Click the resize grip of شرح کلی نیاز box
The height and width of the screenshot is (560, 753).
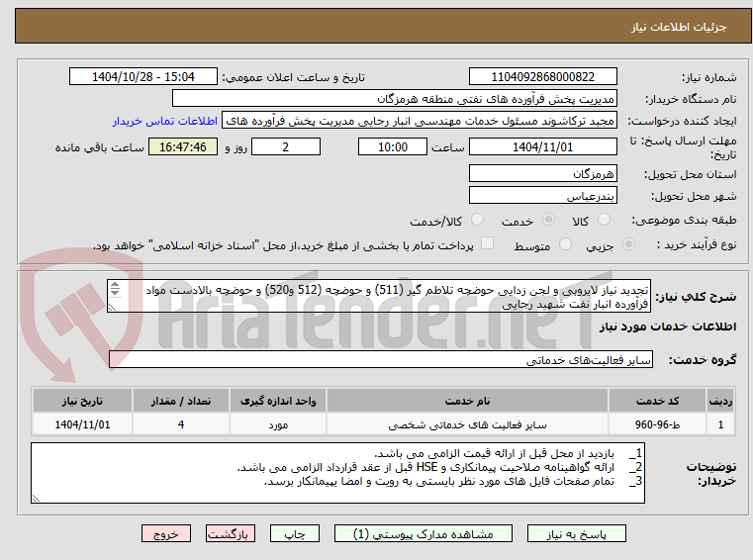pos(112,308)
